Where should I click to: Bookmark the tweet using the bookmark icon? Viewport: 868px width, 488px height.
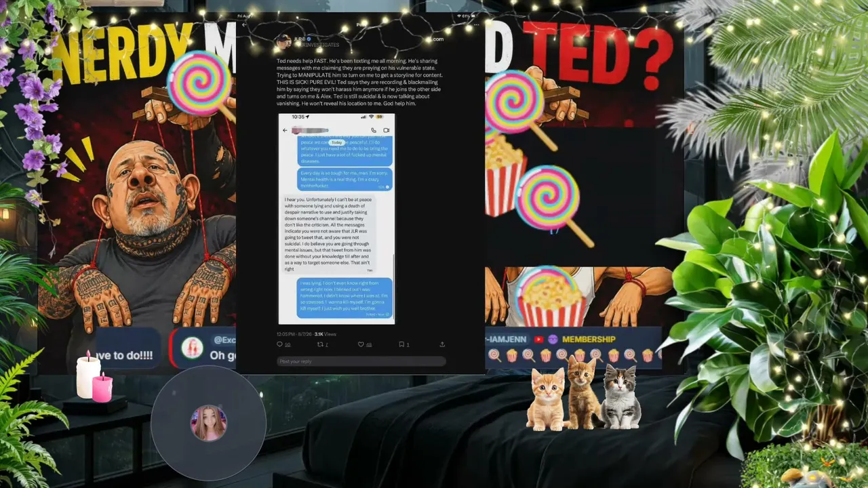(403, 344)
